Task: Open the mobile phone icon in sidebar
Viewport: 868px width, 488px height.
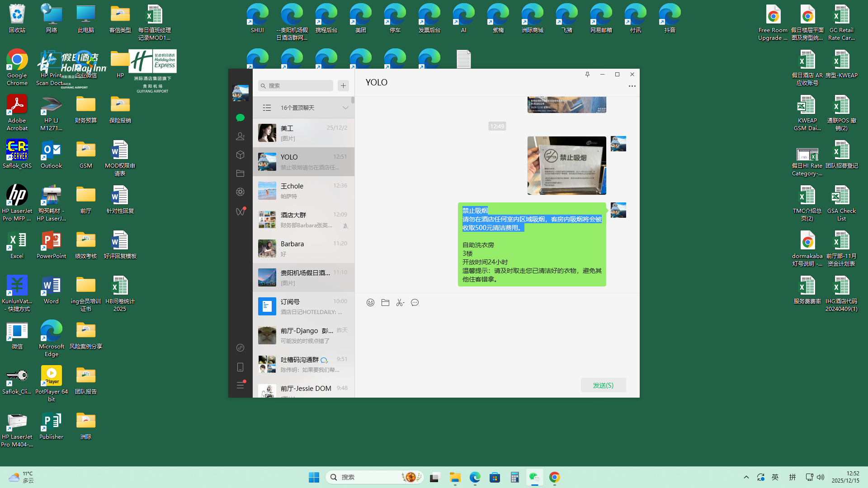Action: point(240,367)
